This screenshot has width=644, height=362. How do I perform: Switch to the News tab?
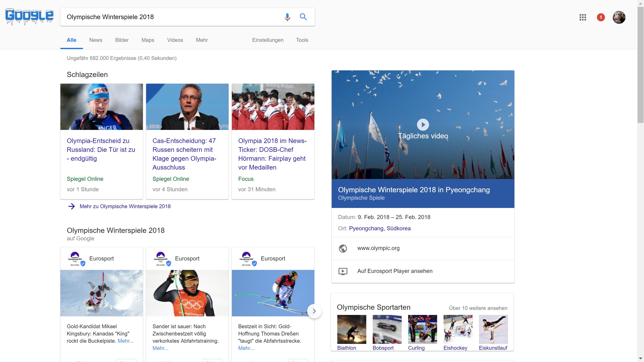(96, 40)
